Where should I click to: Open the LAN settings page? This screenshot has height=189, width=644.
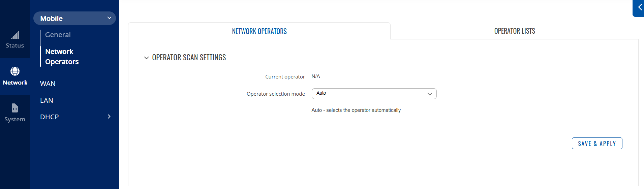click(47, 100)
